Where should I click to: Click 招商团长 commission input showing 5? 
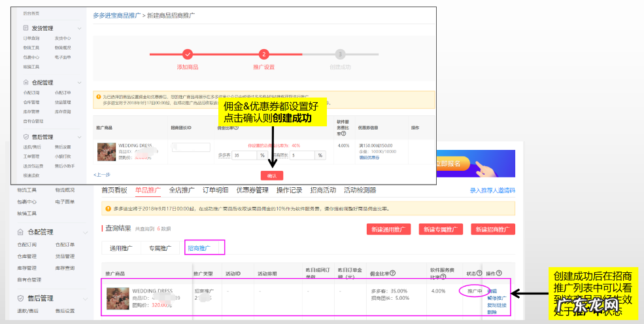pos(303,155)
